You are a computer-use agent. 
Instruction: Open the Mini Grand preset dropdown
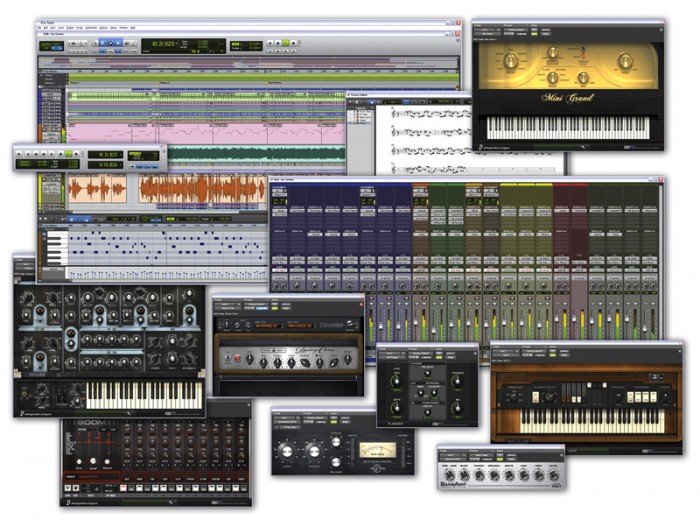517,29
